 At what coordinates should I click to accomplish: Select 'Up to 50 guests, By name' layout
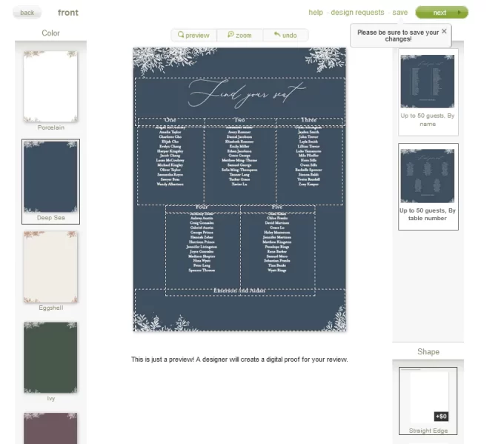pyautogui.click(x=428, y=92)
